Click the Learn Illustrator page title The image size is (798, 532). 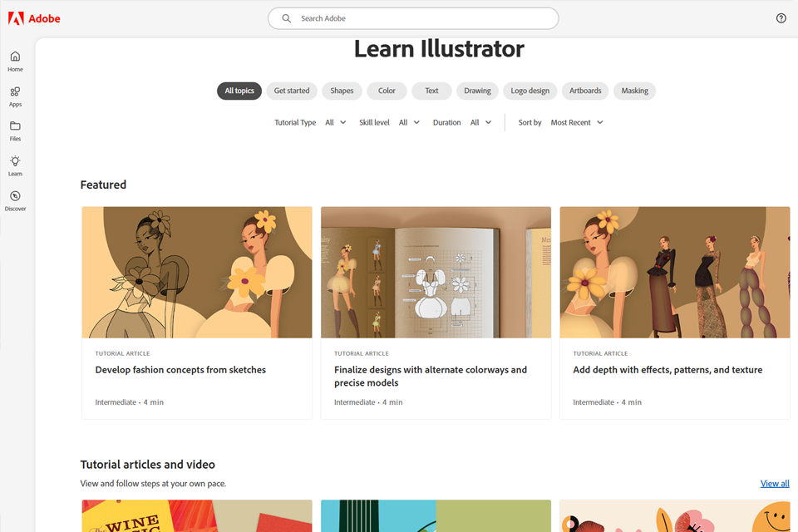click(439, 49)
